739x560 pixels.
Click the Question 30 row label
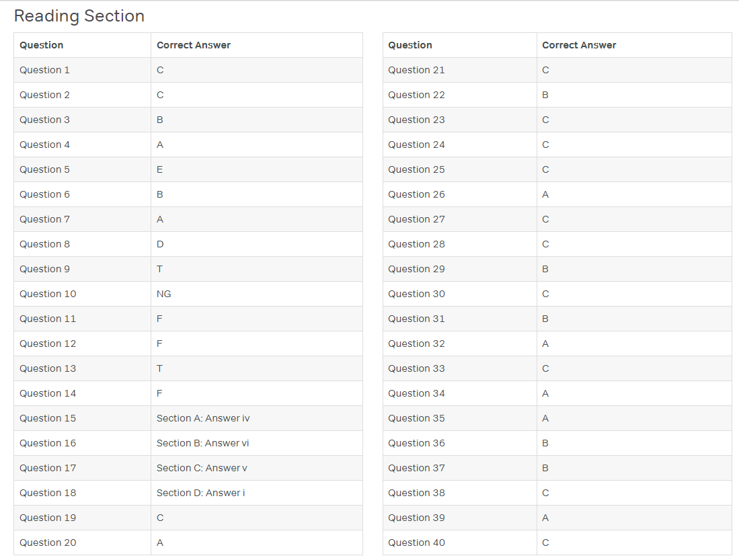point(416,294)
